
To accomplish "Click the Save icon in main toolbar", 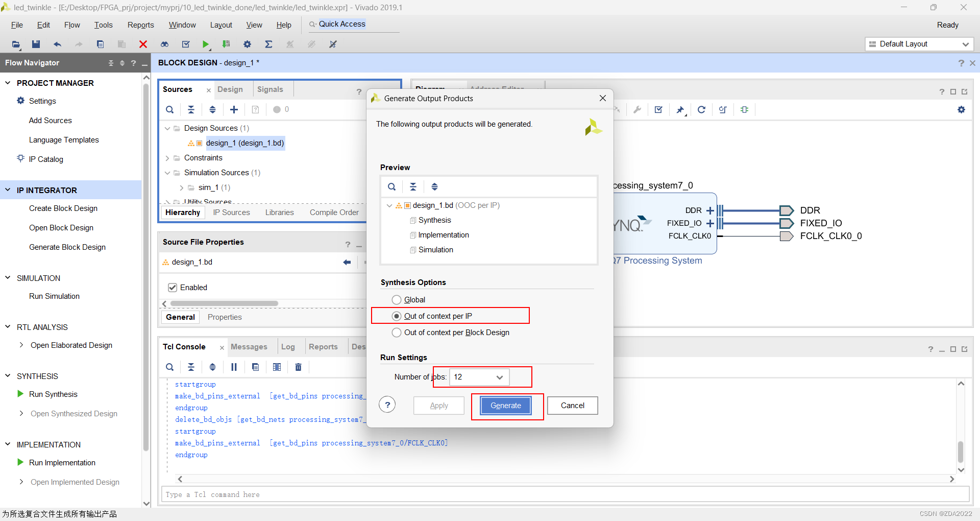I will pos(36,44).
